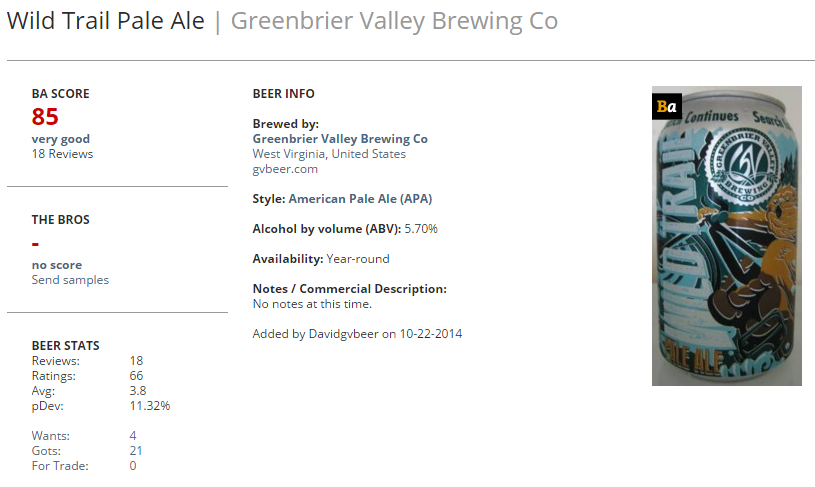Open the Send samples link
The height and width of the screenshot is (487, 815).
(x=70, y=280)
